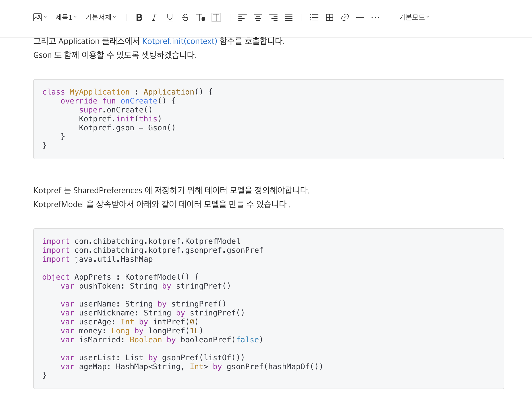
Task: Insert a bulleted list
Action: [x=314, y=17]
